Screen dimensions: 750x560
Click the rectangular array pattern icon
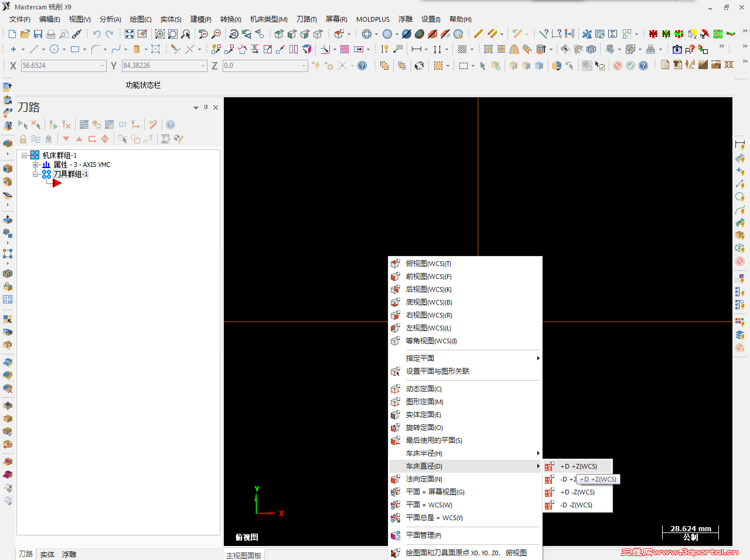point(345,49)
